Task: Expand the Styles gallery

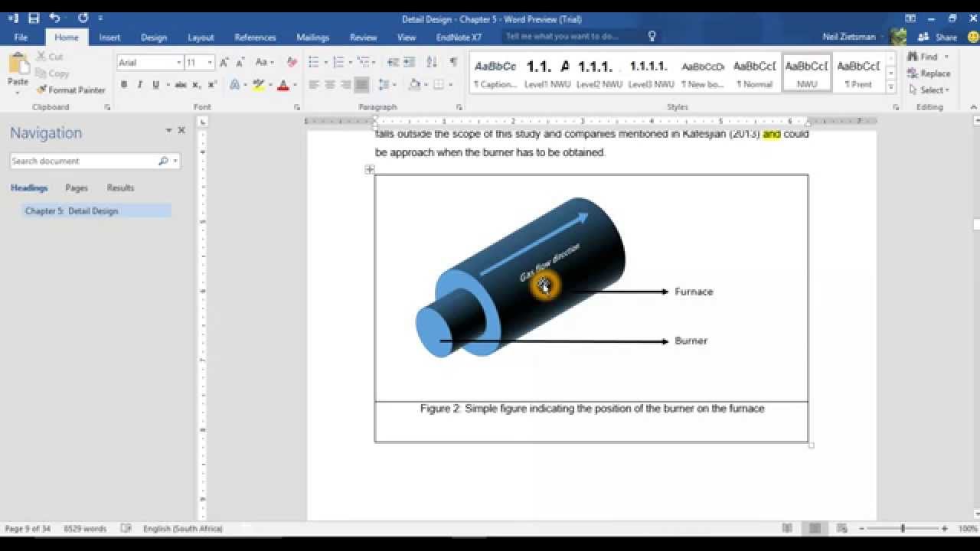Action: 891,87
